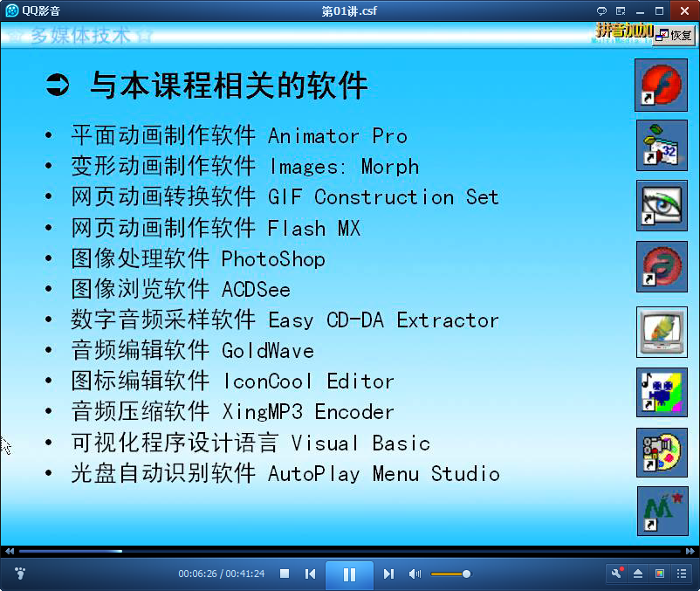Click the GIF Construction Set list line
Image resolution: width=700 pixels, height=591 pixels.
point(285,196)
